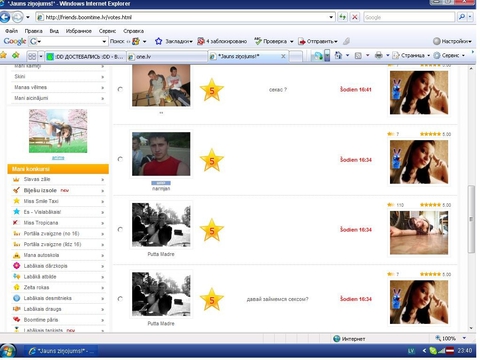Image resolution: width=480 pixels, height=360 pixels.
Task: Select radio button beside first Putta Madre photo
Action: coord(120,229)
